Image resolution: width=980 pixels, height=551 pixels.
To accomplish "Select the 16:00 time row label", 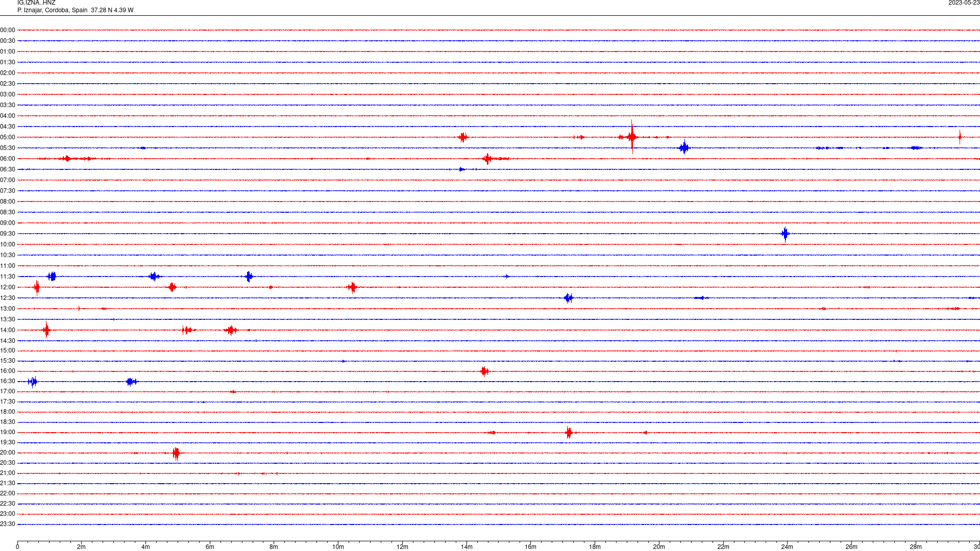I will (8, 371).
